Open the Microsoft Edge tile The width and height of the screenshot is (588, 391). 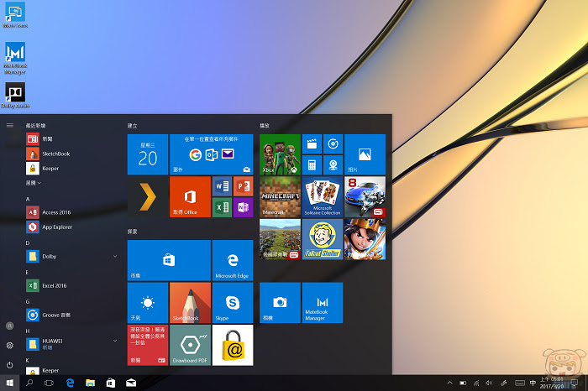click(233, 260)
